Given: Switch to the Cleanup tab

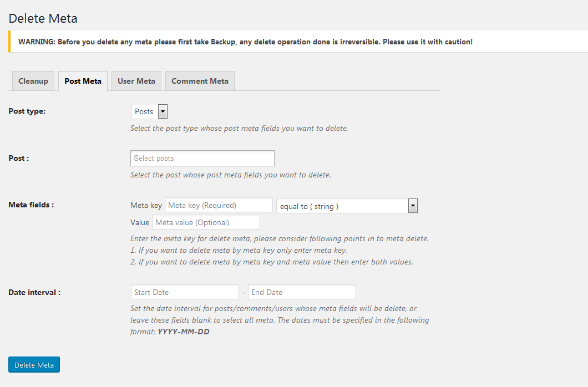Looking at the screenshot, I should point(33,81).
